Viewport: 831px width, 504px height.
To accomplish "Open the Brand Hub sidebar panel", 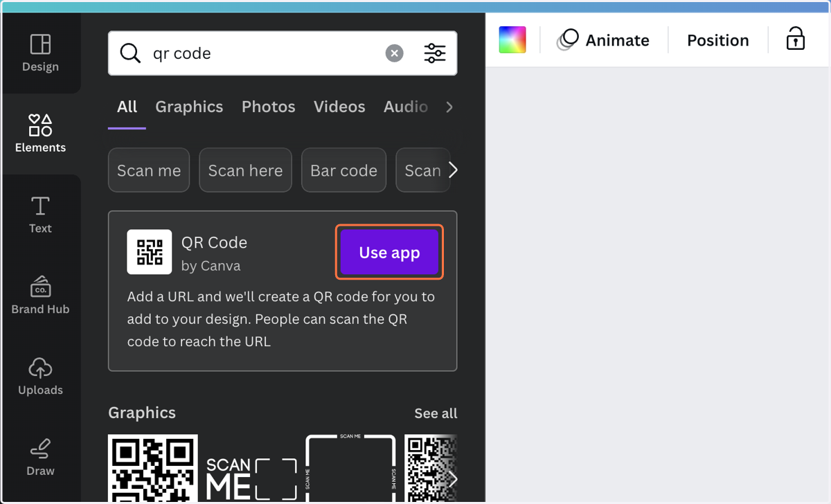I will [x=40, y=296].
